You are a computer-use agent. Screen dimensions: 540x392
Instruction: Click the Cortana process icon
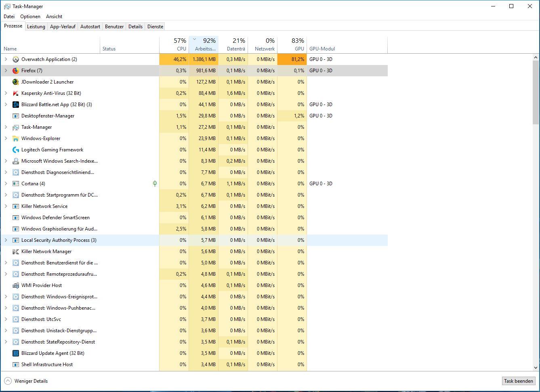click(x=15, y=184)
